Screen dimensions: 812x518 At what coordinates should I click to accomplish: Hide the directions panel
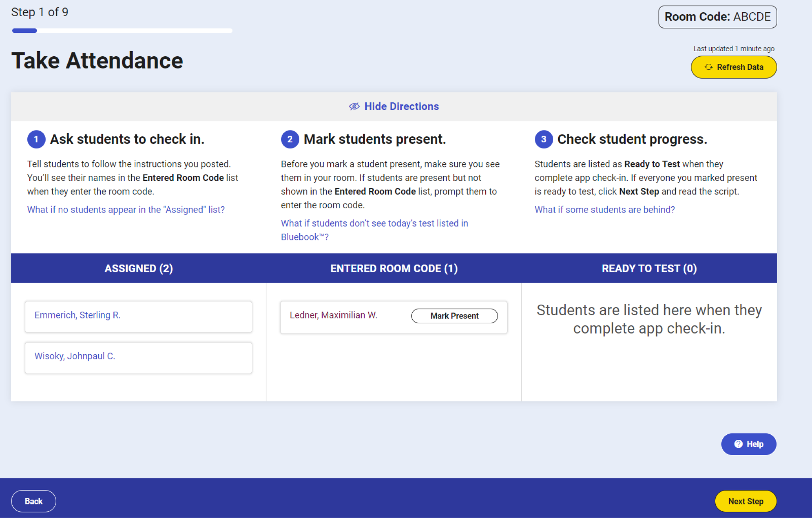pyautogui.click(x=394, y=106)
